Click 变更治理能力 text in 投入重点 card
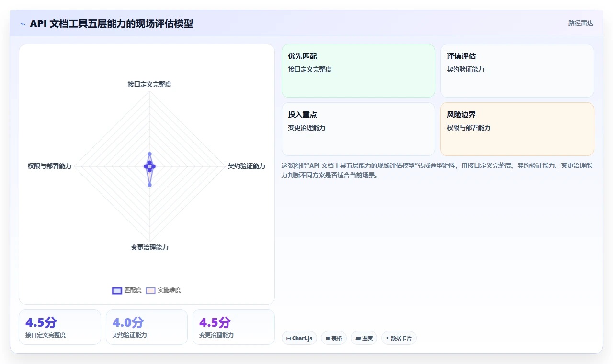 pyautogui.click(x=306, y=128)
